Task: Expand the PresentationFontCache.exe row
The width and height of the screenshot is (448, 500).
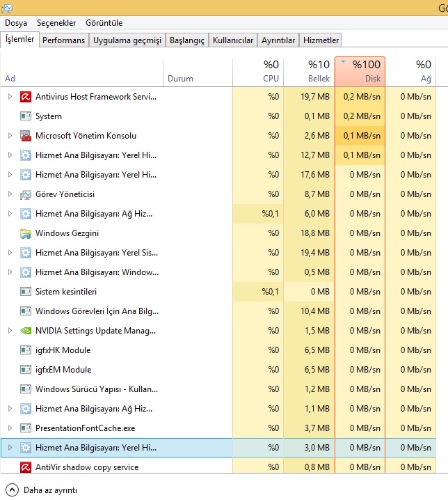Action: (10, 428)
